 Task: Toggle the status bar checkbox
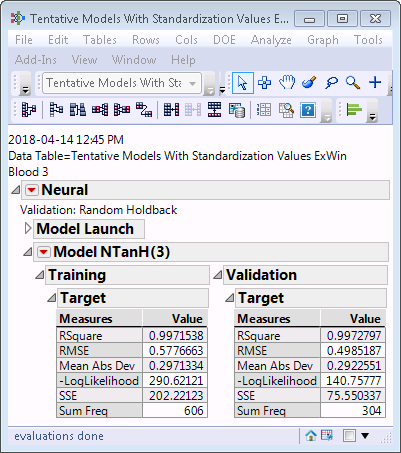pos(349,436)
